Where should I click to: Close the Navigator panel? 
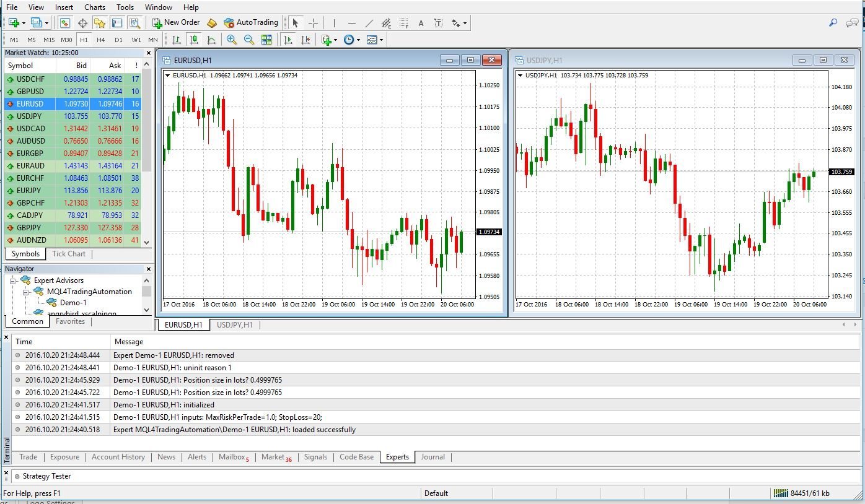pos(149,269)
